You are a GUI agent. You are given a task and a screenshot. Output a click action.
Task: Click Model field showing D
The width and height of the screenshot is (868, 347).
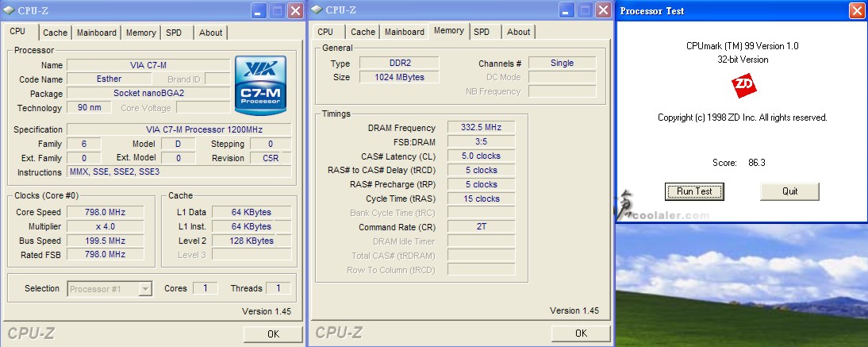coord(179,144)
